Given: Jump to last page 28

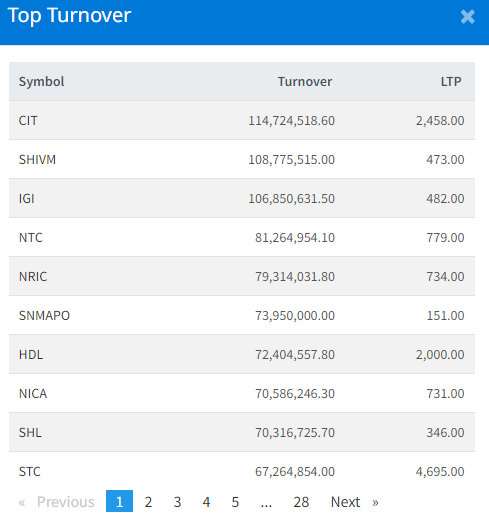Looking at the screenshot, I should point(301,502).
